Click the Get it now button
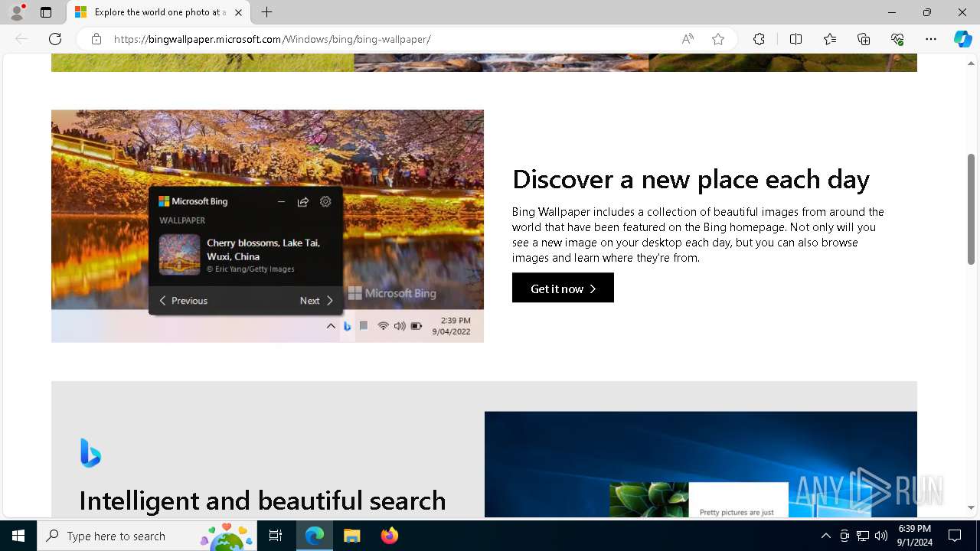Image resolution: width=980 pixels, height=551 pixels. 563,288
